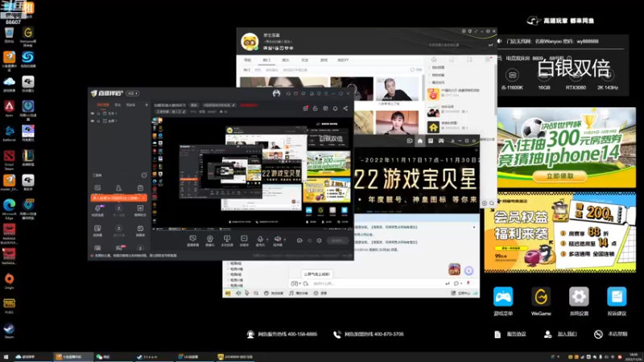The image size is (644, 362).
Task: Click the camera source icon in the streaming bottom bar
Action: tap(210, 239)
